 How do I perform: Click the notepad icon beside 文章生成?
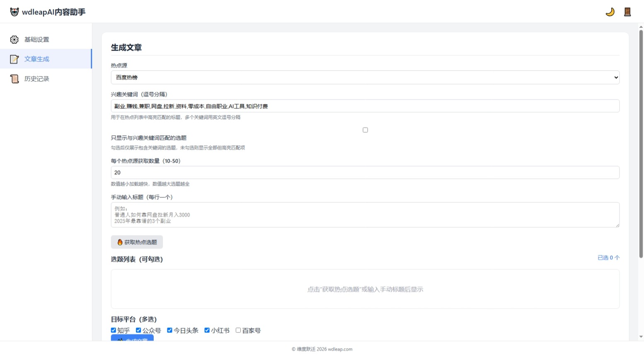tap(15, 59)
